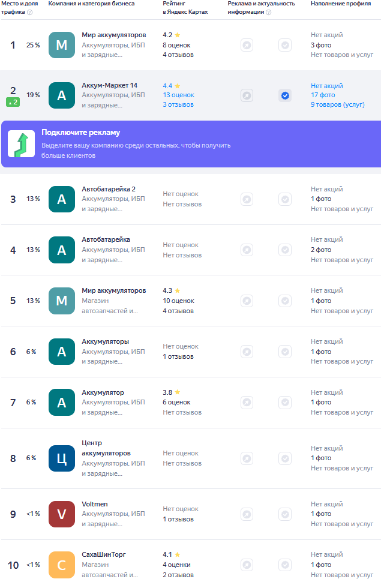Viewport: 381px width, 588px height.
Task: Click company name 'Центр аккумуляторов'
Action: click(106, 448)
